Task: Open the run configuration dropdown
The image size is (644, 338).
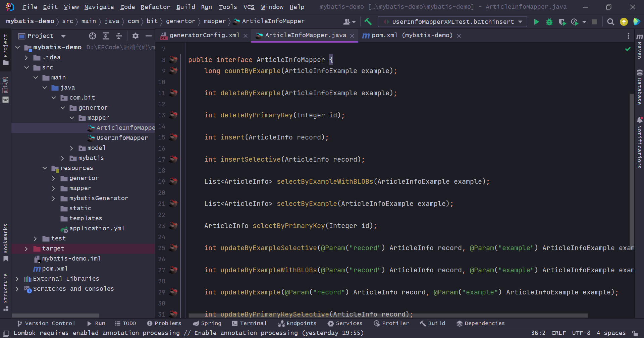Action: coord(452,22)
